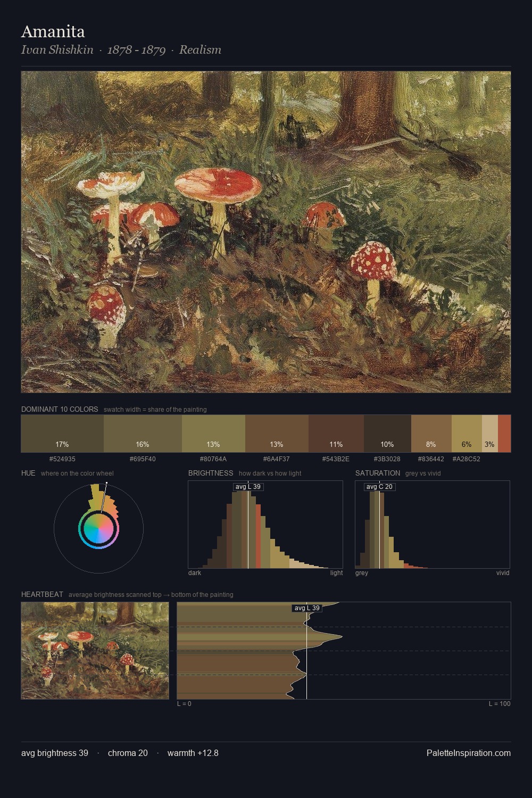Screen dimensions: 532x798
Task: Click the hex code #A28C52
Action: [x=467, y=459]
